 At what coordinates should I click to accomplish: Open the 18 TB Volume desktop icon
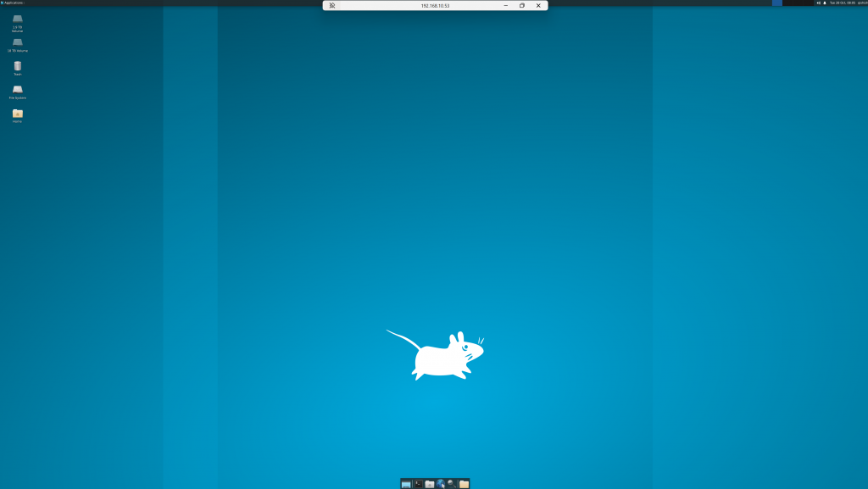(x=17, y=42)
